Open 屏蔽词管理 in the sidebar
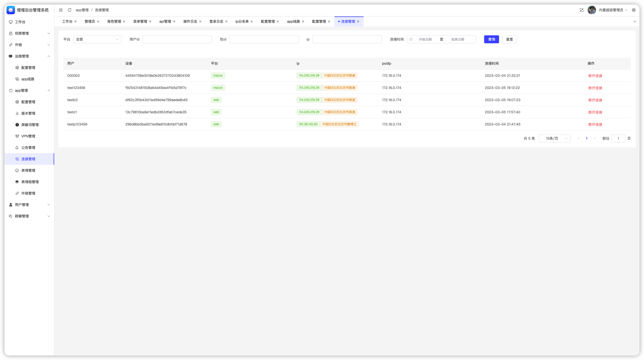The width and height of the screenshot is (644, 360). pyautogui.click(x=30, y=125)
